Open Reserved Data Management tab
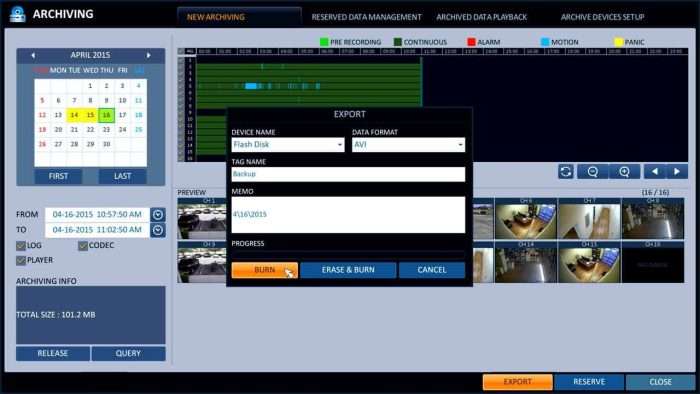Image resolution: width=700 pixels, height=394 pixels. click(x=366, y=17)
